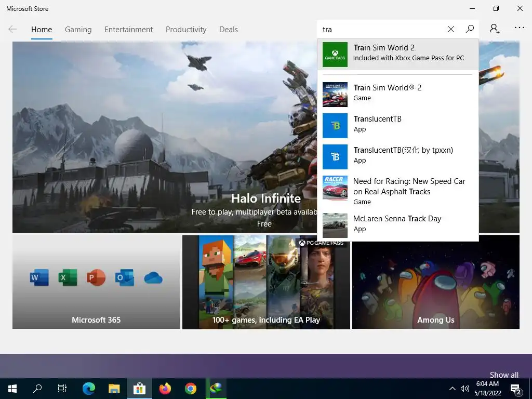Select 'Need for Racing: New Speed Car' suggestion
Screen dimensions: 532x399
(398, 191)
